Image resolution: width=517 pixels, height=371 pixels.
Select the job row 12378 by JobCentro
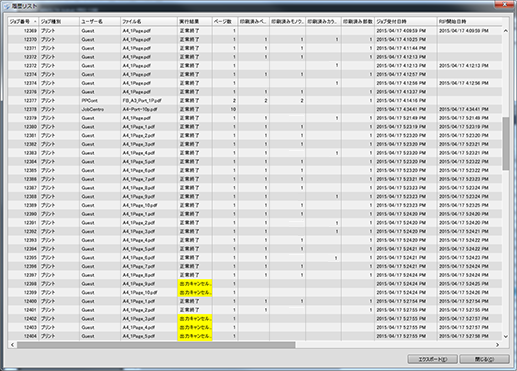click(x=255, y=109)
